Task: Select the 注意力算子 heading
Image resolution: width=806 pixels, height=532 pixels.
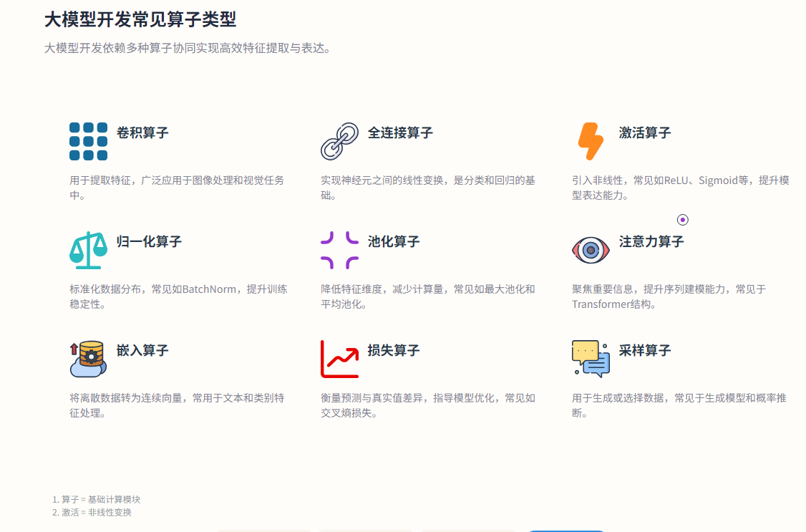Action: tap(651, 241)
